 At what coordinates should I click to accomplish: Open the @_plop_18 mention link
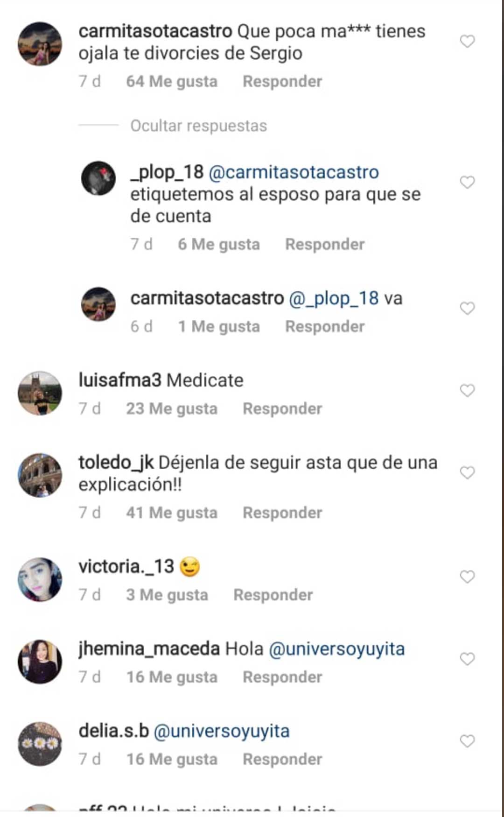(x=334, y=298)
